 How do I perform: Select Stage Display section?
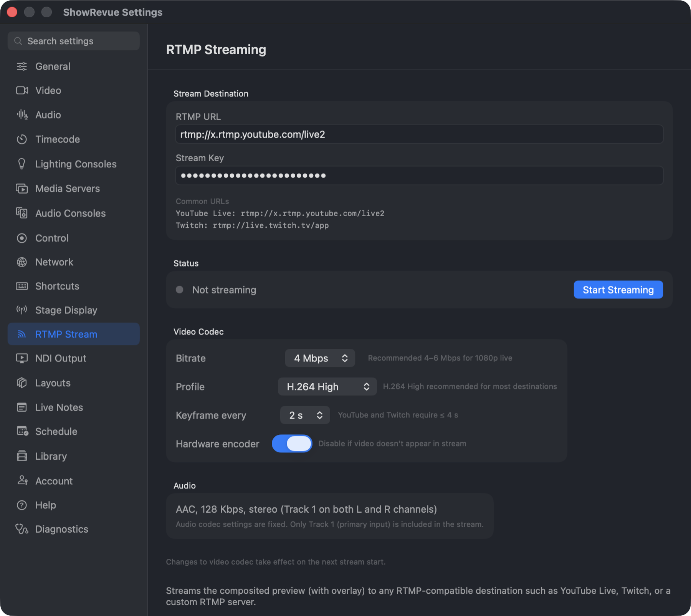click(x=73, y=310)
